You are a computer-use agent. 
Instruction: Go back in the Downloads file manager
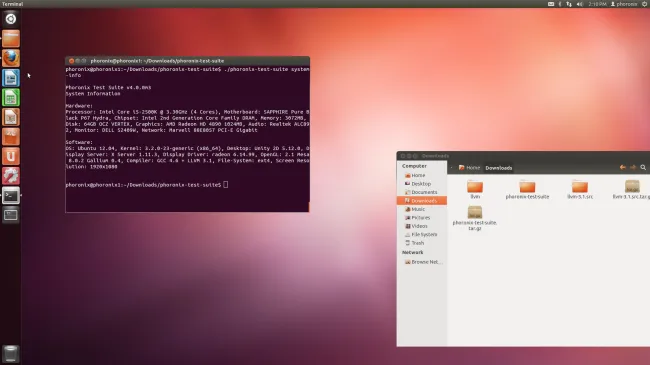622,168
